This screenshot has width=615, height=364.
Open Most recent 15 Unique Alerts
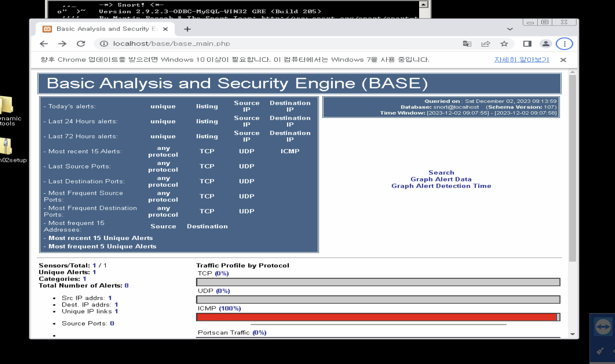pyautogui.click(x=101, y=238)
